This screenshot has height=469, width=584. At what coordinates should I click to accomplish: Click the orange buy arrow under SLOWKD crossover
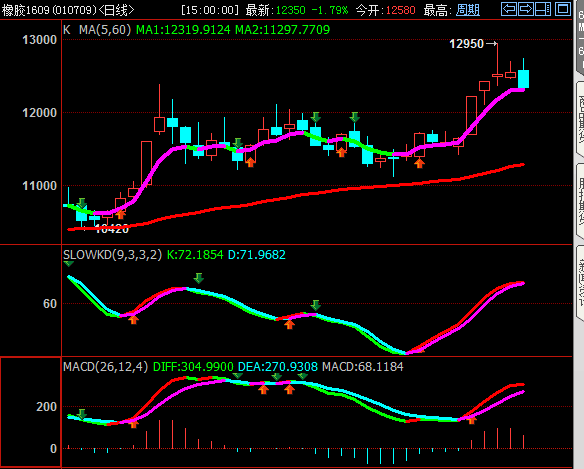133,319
